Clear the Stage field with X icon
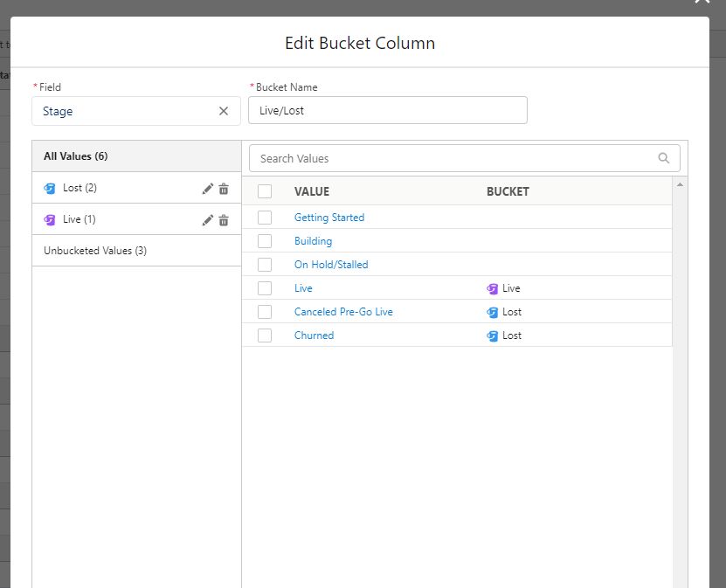726x588 pixels. coord(224,111)
